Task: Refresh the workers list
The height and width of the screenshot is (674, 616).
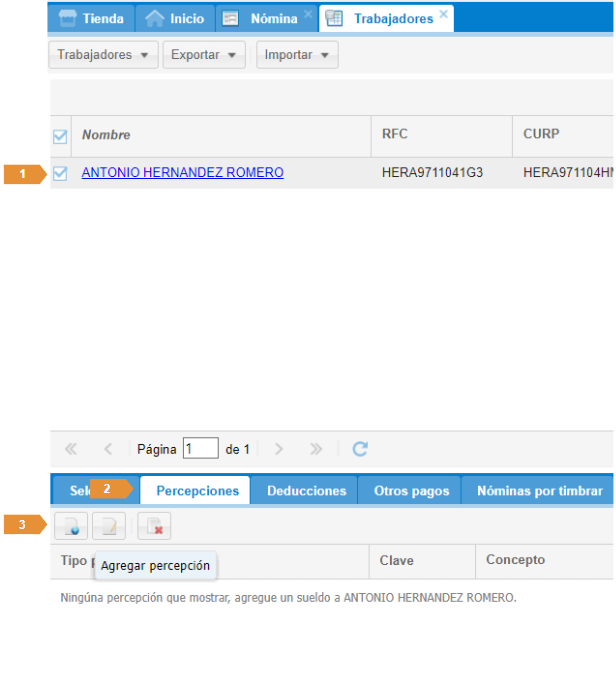Action: coord(360,449)
